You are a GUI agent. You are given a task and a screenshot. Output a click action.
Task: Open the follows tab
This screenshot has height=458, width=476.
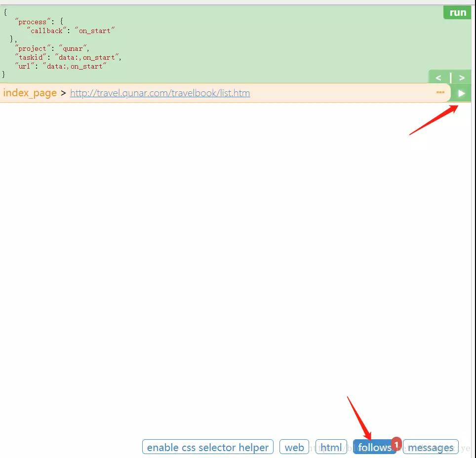point(374,447)
